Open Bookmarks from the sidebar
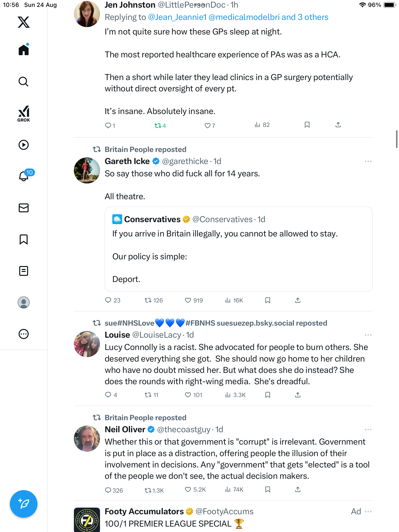The image size is (399, 532). [24, 239]
